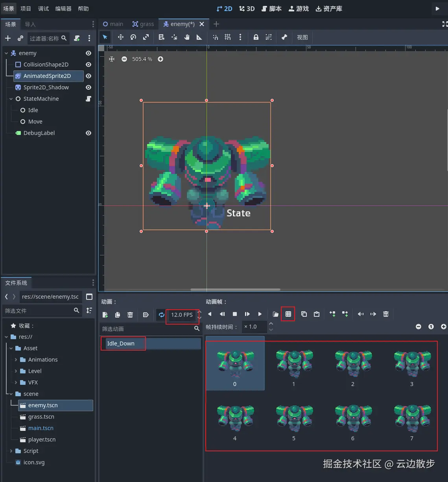
Task: Click the add child node plus icon
Action: click(8, 38)
